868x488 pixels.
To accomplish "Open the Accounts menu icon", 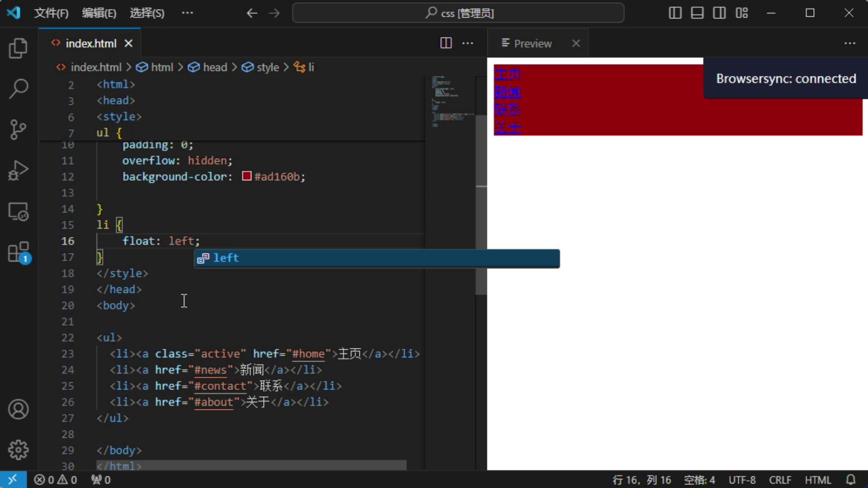I will click(x=18, y=409).
